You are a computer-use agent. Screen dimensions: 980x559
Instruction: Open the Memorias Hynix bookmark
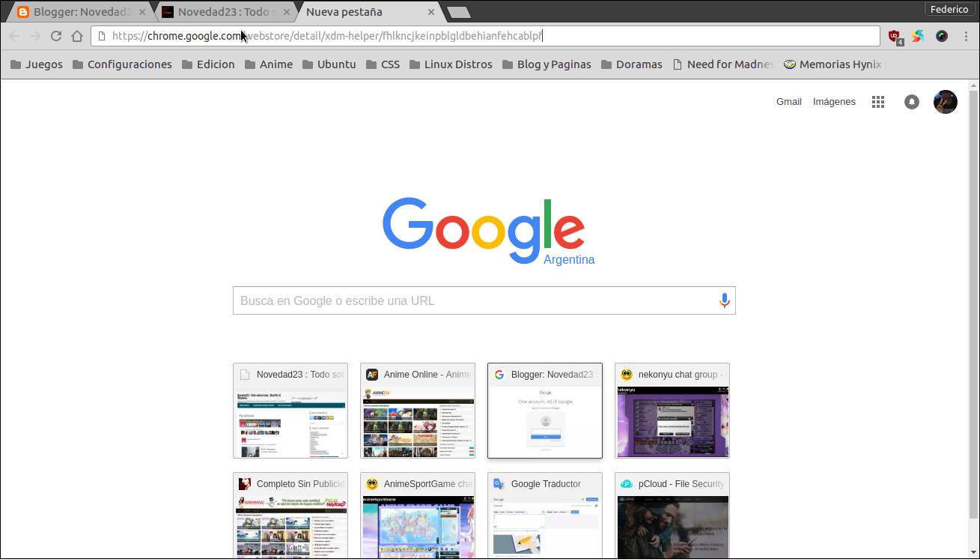click(x=834, y=64)
